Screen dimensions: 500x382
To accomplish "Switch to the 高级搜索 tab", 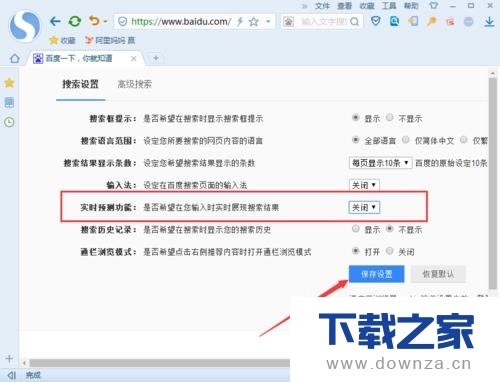I will (x=135, y=84).
